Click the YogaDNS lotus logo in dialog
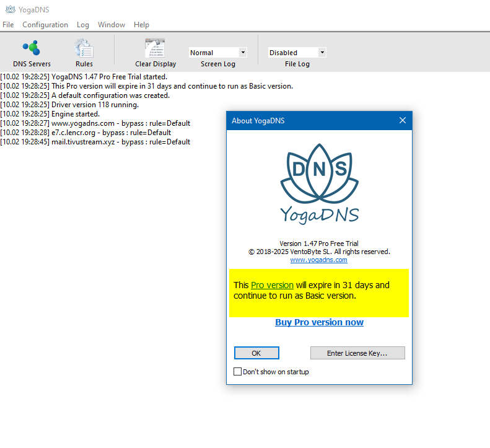The image size is (490, 448). [319, 183]
